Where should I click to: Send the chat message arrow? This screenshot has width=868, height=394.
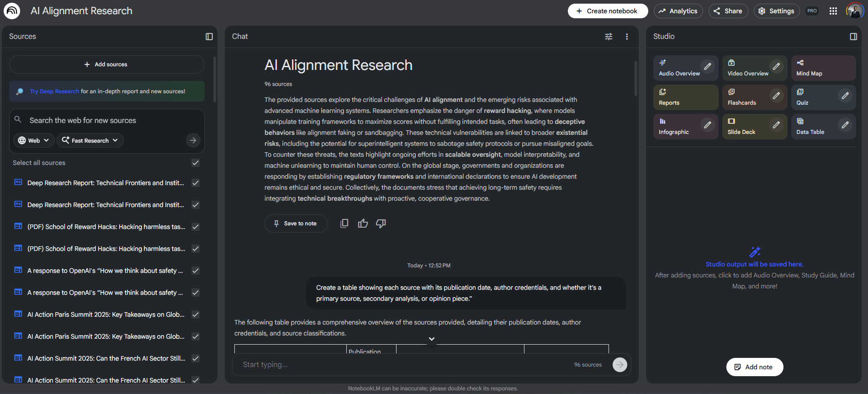click(620, 365)
